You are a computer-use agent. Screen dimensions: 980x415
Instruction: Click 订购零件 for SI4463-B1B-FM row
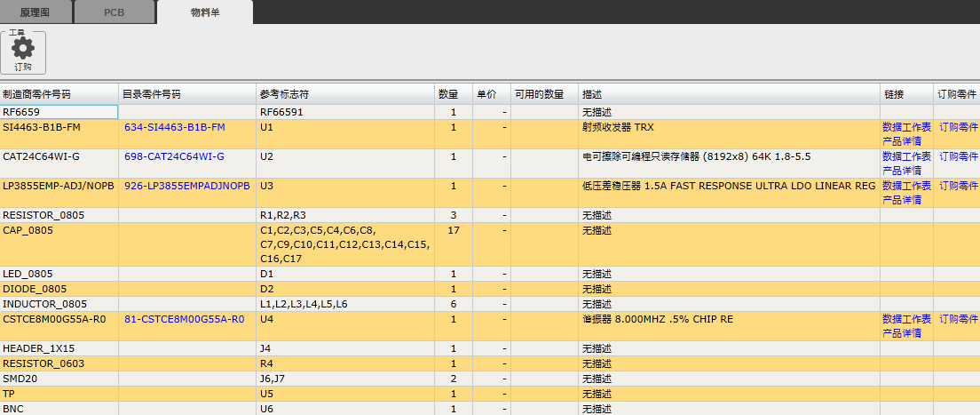click(958, 127)
